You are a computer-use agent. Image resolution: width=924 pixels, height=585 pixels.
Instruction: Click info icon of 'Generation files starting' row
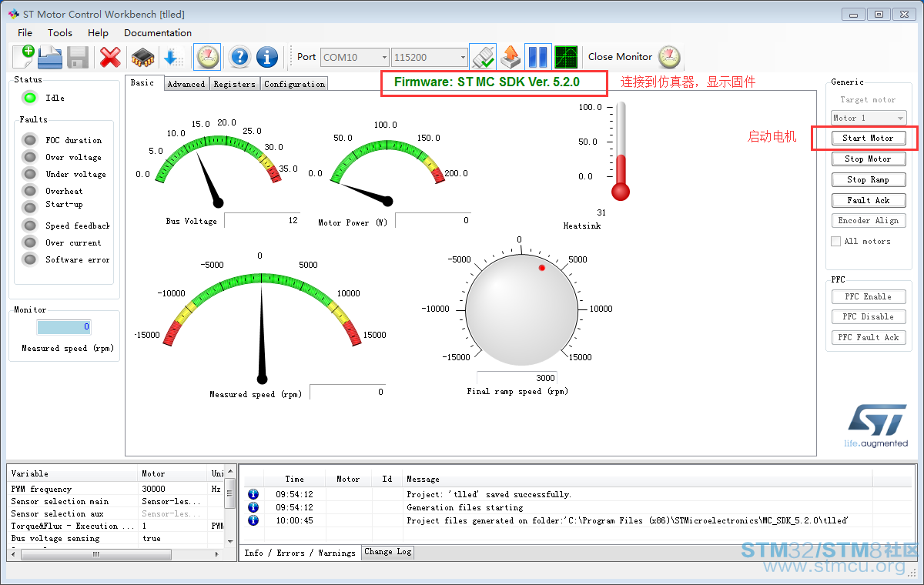point(253,507)
